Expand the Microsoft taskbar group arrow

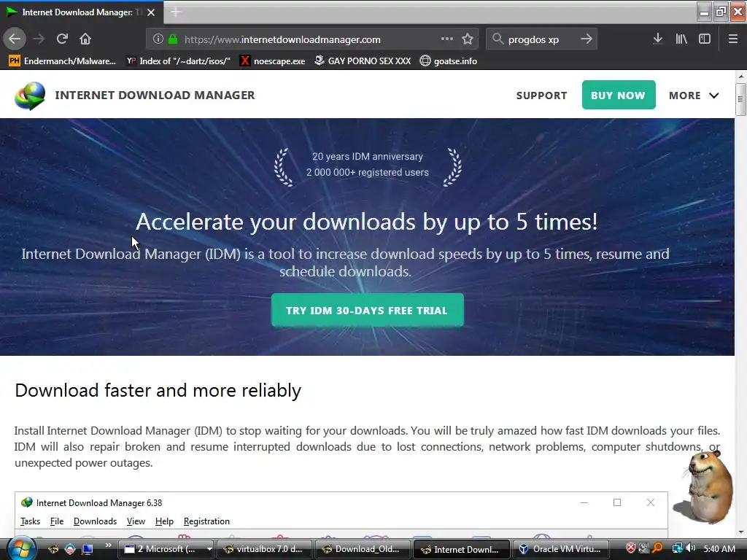click(209, 549)
